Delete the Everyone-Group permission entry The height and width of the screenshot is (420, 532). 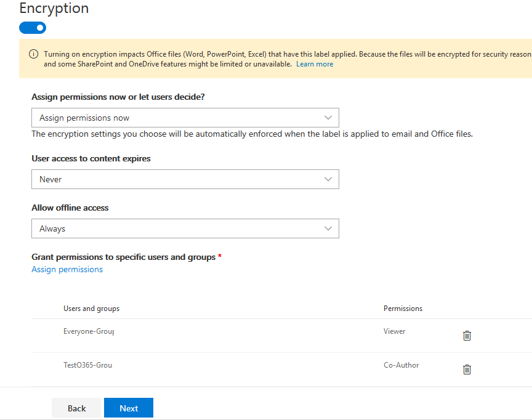click(x=467, y=336)
